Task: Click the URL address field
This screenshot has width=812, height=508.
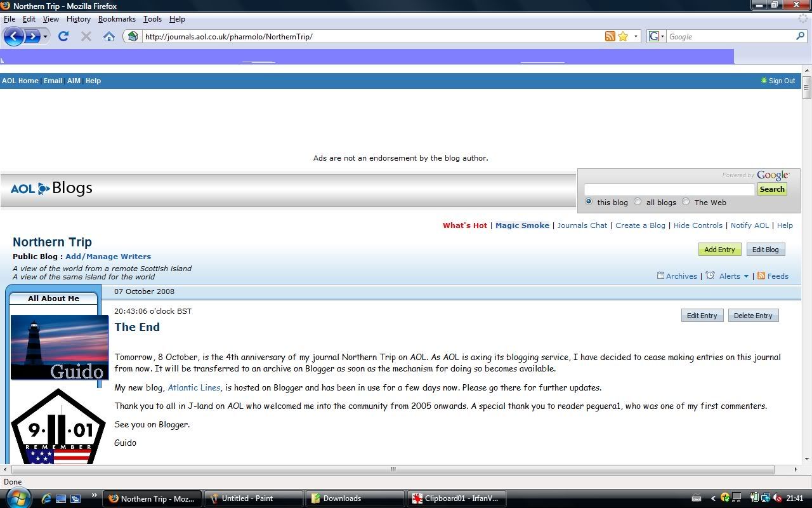Action: (x=373, y=36)
